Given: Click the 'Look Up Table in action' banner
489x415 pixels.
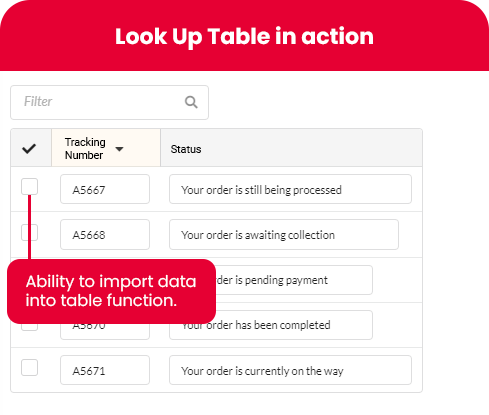Looking at the screenshot, I should point(244,36).
